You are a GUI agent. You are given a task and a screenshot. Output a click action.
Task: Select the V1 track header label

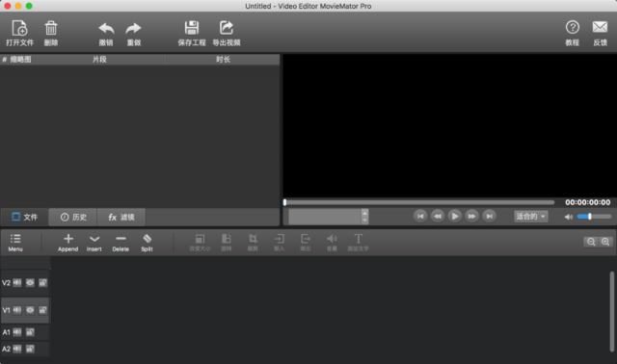[6, 310]
